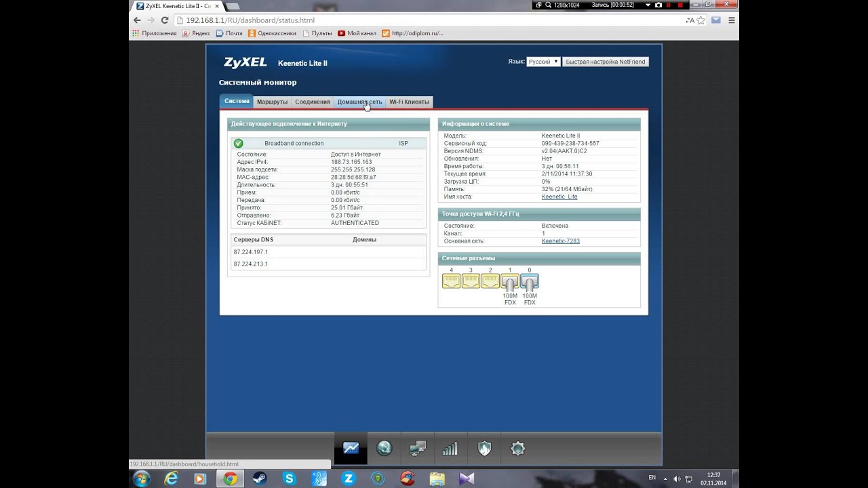Click the ZyXEL logo
Viewport: 868px width, 488px height.
pos(245,62)
